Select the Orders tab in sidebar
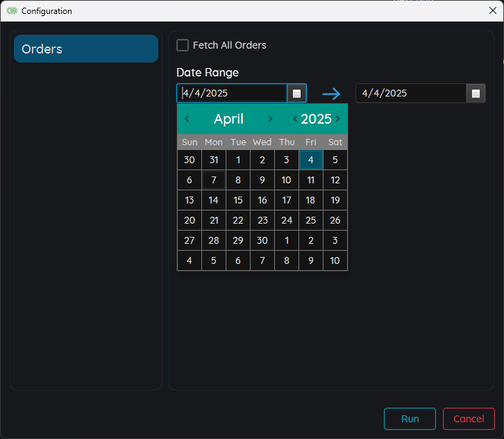The height and width of the screenshot is (439, 504). point(86,49)
